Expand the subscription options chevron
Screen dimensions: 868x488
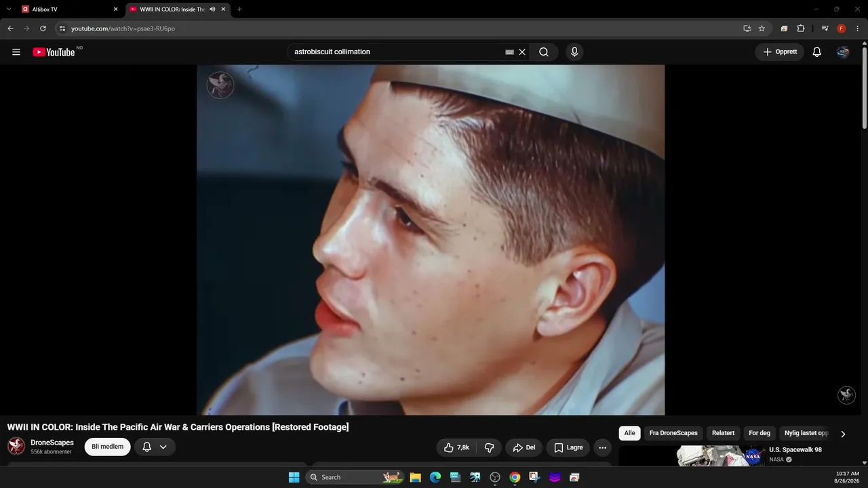coord(163,447)
